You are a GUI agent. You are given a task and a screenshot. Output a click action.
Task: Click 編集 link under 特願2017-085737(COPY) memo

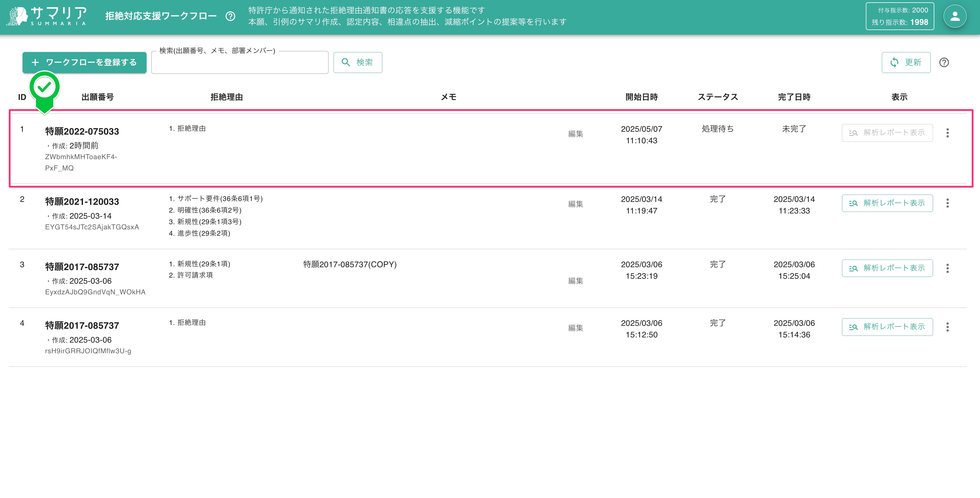click(575, 281)
